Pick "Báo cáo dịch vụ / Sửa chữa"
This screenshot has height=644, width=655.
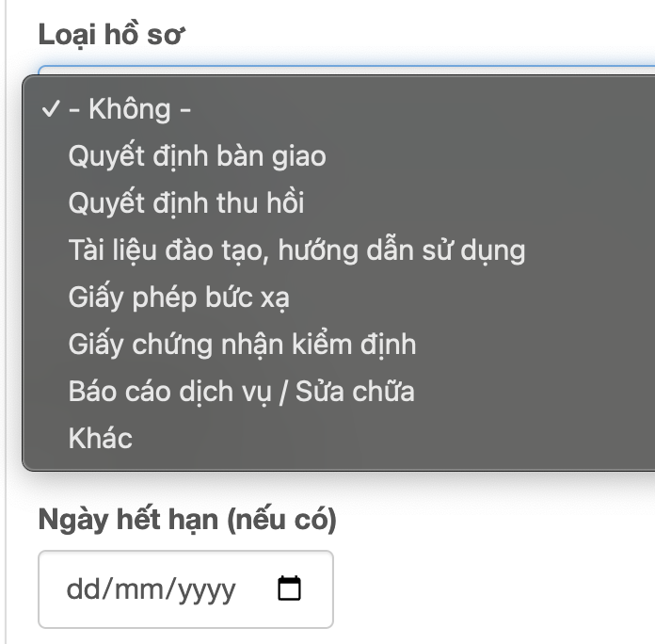241,391
